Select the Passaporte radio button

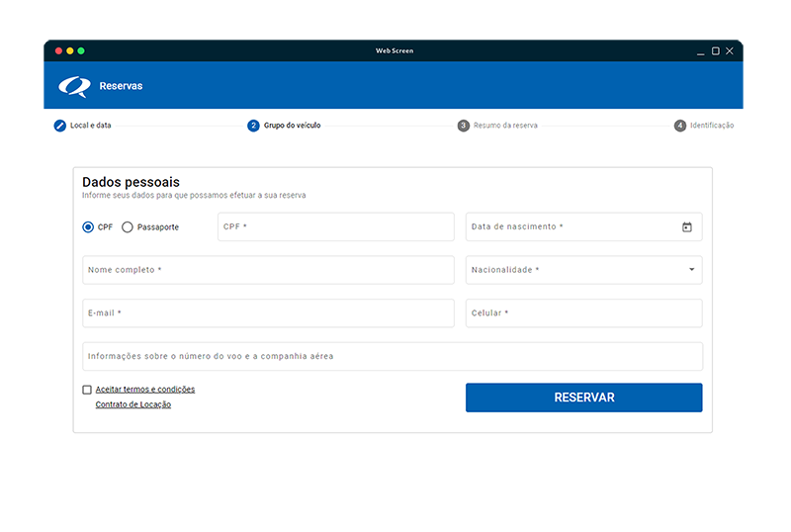tap(128, 227)
